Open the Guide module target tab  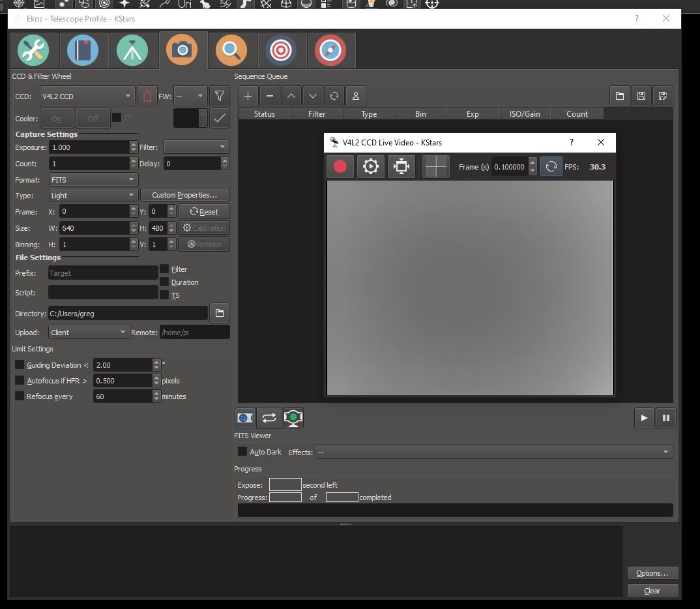pos(281,50)
